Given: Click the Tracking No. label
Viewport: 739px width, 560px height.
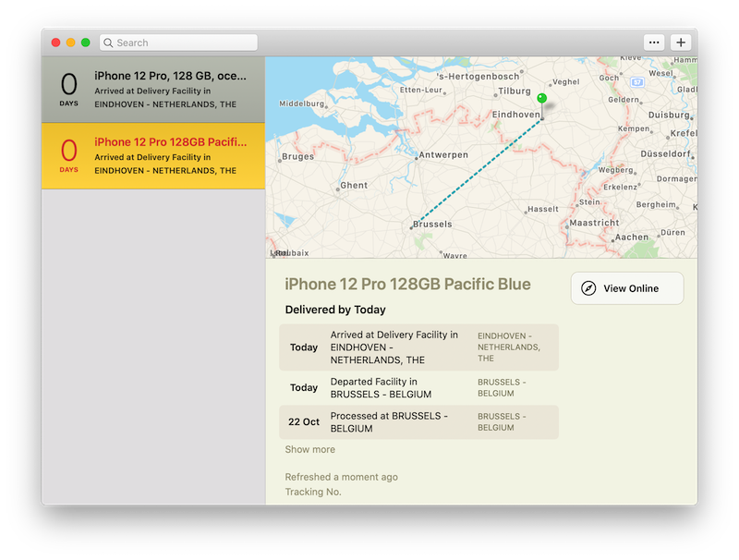Looking at the screenshot, I should (313, 492).
